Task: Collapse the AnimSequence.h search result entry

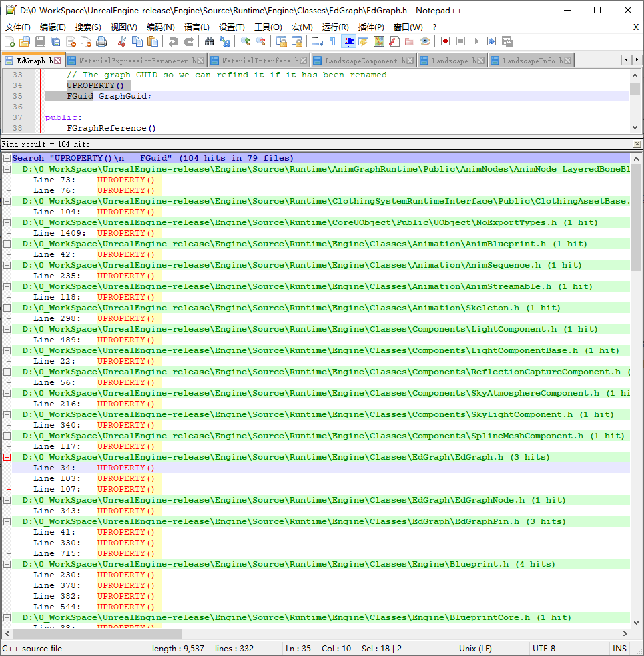Action: [x=7, y=265]
